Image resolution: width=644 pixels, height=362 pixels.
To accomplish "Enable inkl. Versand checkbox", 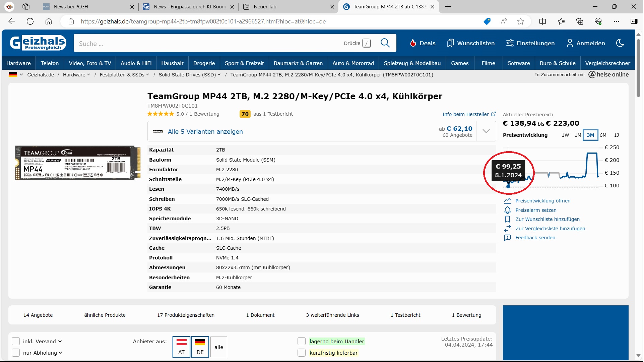I will [x=16, y=341].
